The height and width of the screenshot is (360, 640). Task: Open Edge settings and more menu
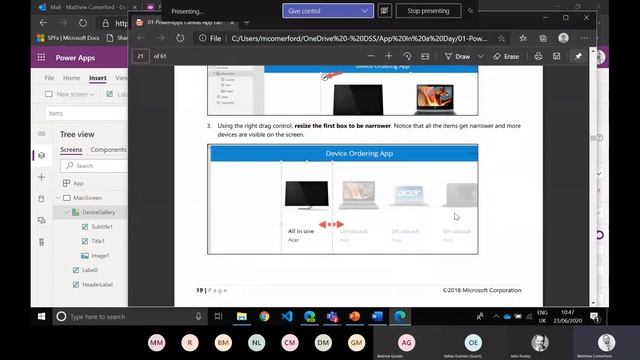coord(584,38)
